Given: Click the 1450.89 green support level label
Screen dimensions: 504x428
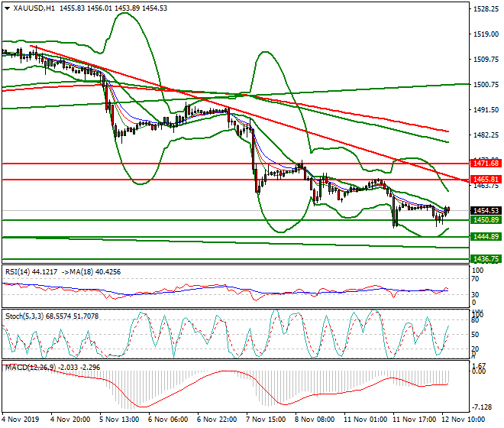Looking at the screenshot, I should [486, 220].
